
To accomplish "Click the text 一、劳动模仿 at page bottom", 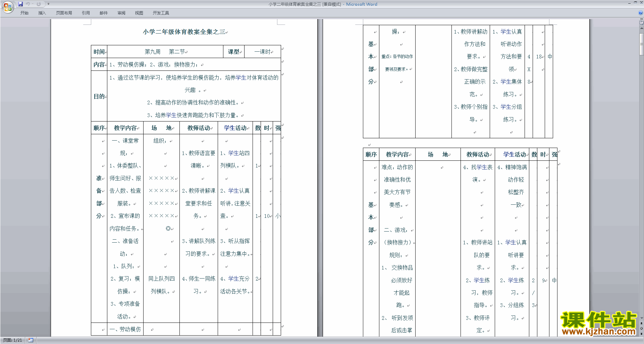I will (x=125, y=329).
